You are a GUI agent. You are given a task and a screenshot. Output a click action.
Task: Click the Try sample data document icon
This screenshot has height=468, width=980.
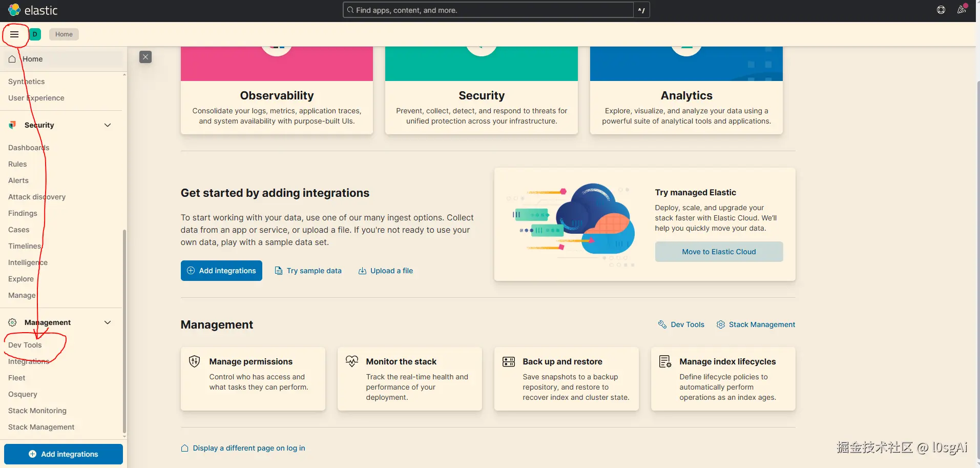[279, 271]
